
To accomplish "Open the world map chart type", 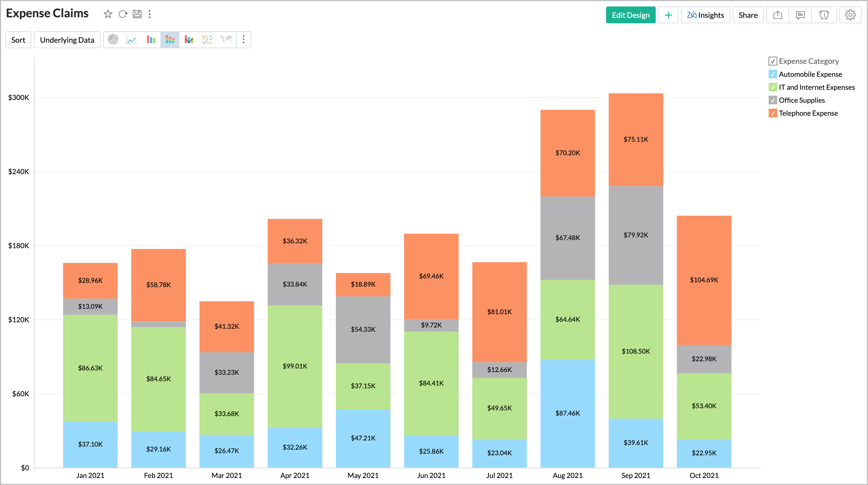I will pyautogui.click(x=226, y=39).
